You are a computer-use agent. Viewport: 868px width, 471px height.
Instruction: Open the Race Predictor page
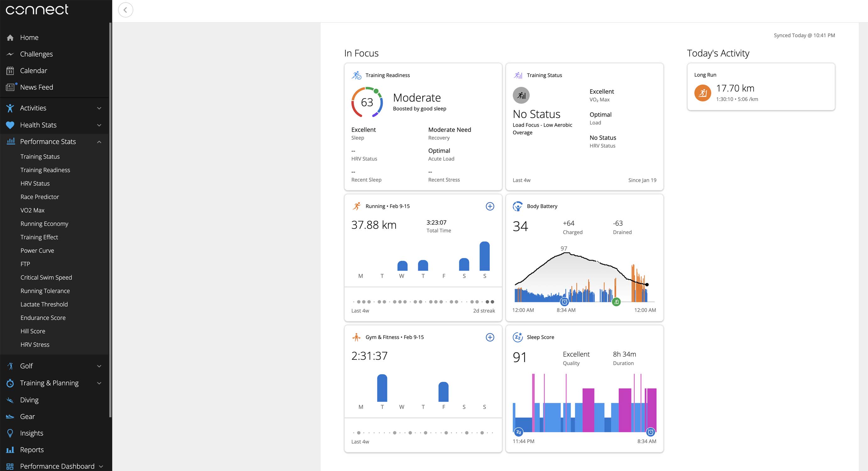click(x=39, y=197)
